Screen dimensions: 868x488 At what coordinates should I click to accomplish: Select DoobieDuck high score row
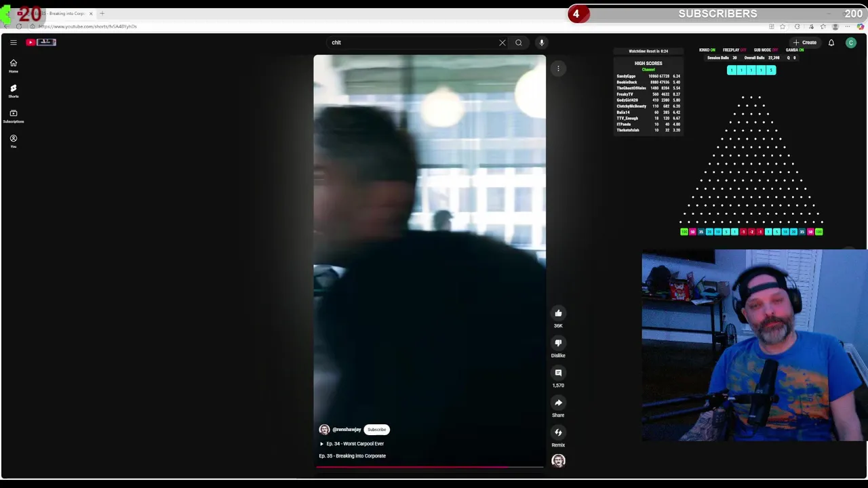(x=648, y=82)
